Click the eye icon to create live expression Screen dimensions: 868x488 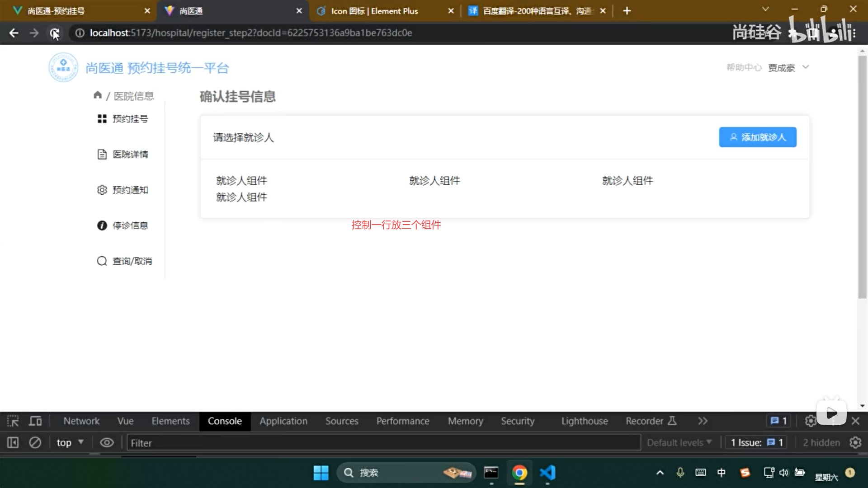107,443
